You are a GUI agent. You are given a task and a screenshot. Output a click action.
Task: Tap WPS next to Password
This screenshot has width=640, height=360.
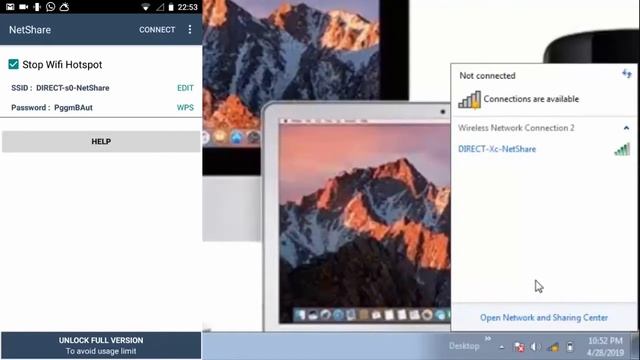click(x=185, y=107)
